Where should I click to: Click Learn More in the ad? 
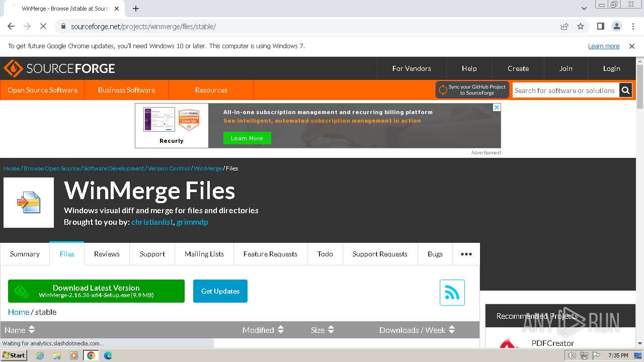(247, 138)
